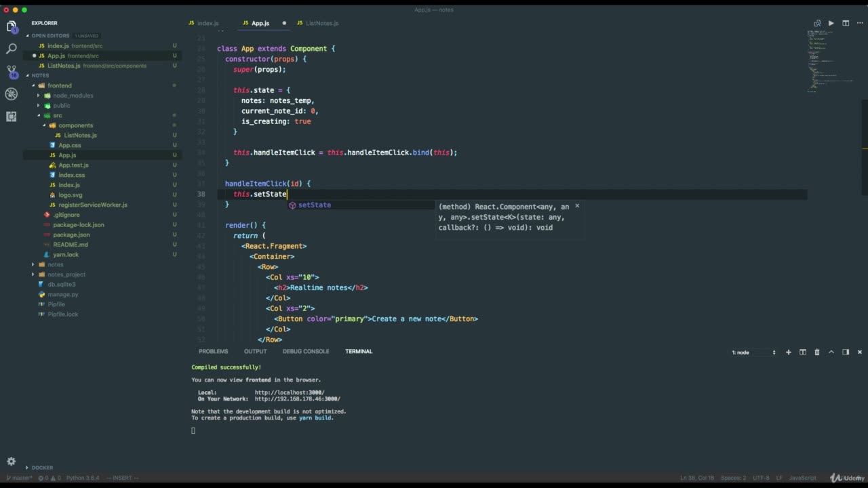The width and height of the screenshot is (868, 488).
Task: Click unsaved dot on App.js tab
Action: tap(284, 23)
